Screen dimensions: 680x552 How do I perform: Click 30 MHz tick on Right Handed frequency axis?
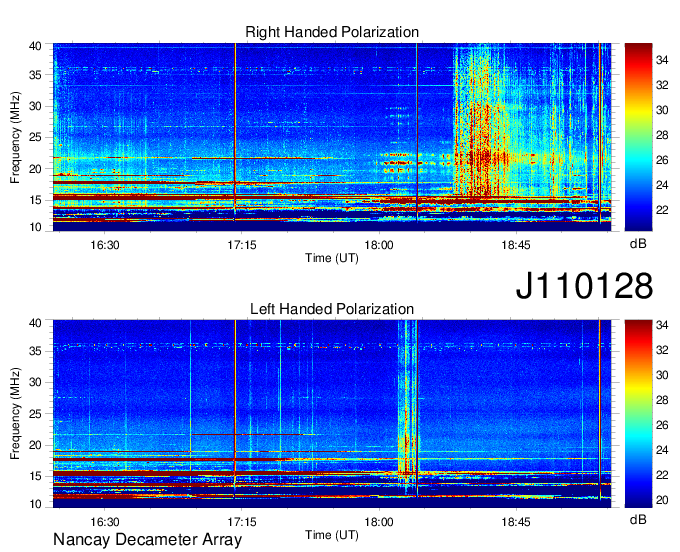pos(36,107)
